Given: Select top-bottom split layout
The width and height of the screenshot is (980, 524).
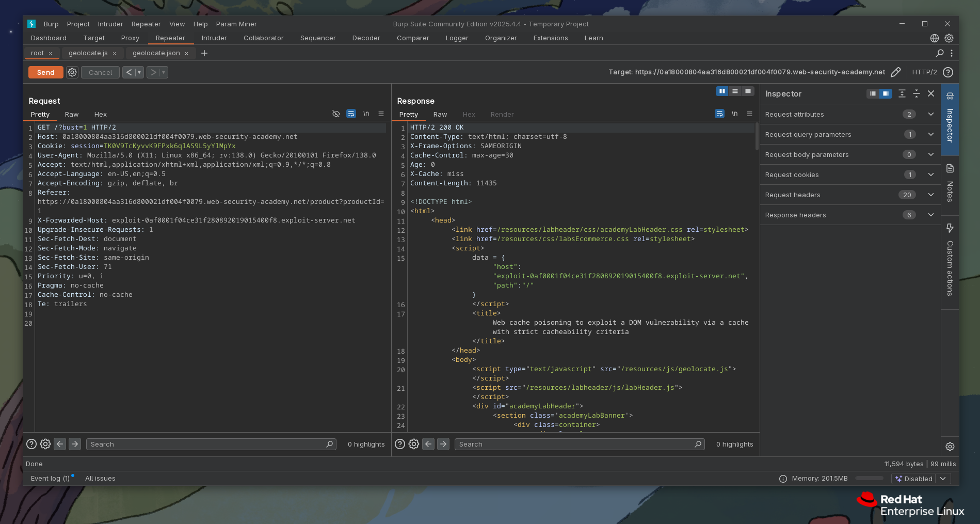Looking at the screenshot, I should 735,91.
